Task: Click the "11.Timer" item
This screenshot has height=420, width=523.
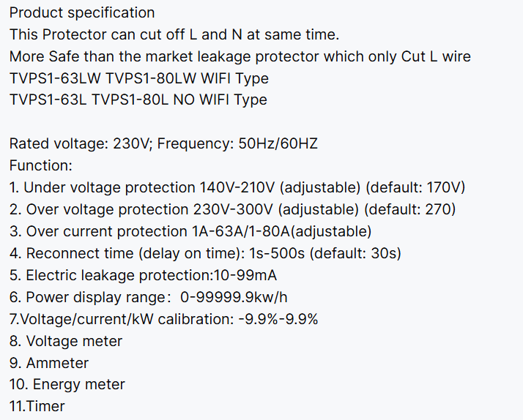Action: click(x=37, y=406)
